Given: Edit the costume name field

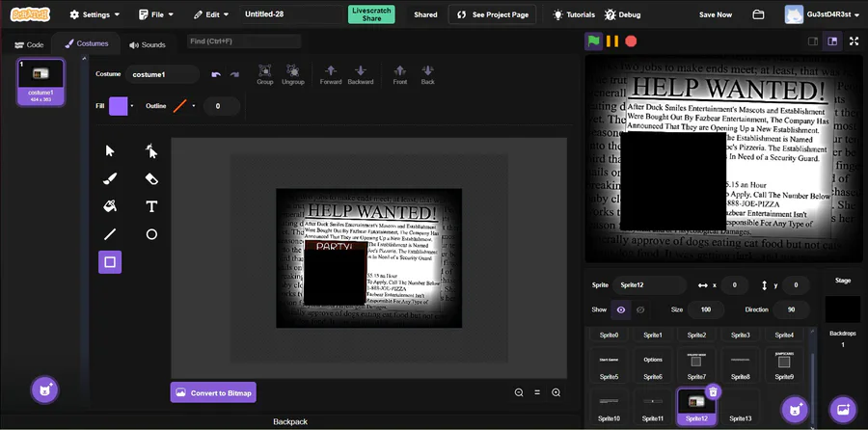Looking at the screenshot, I should tap(162, 74).
